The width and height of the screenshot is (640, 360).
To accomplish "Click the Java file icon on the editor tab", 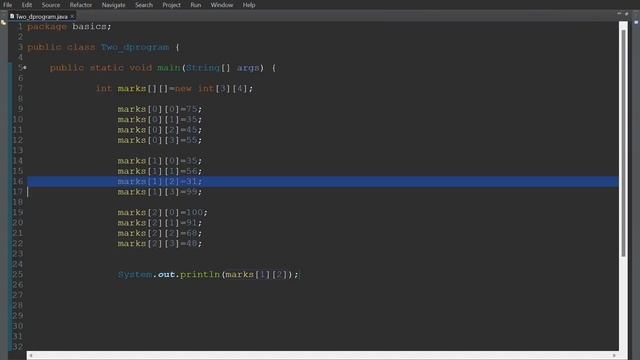I will (x=12, y=16).
